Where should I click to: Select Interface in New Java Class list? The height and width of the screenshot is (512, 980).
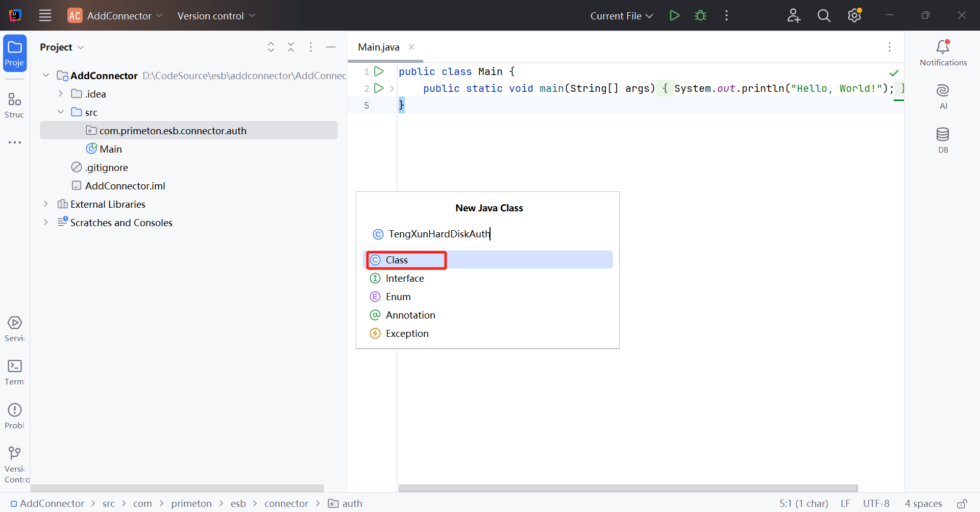click(404, 278)
